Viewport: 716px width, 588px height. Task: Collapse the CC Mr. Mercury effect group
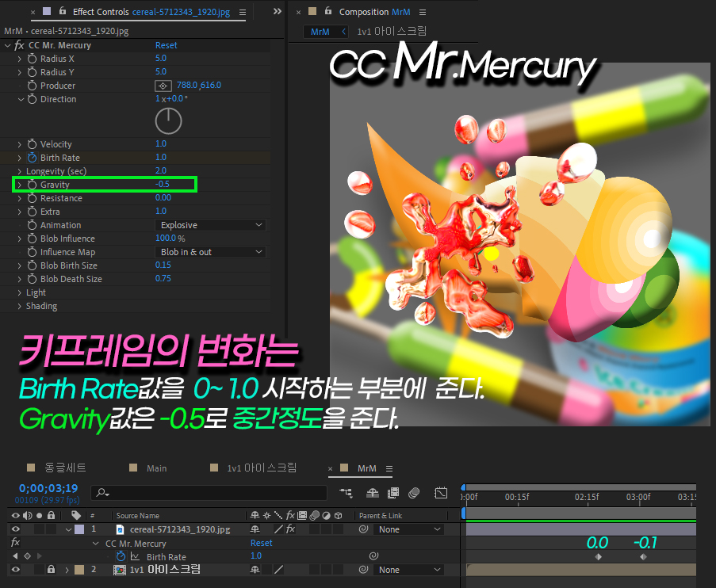(x=7, y=45)
